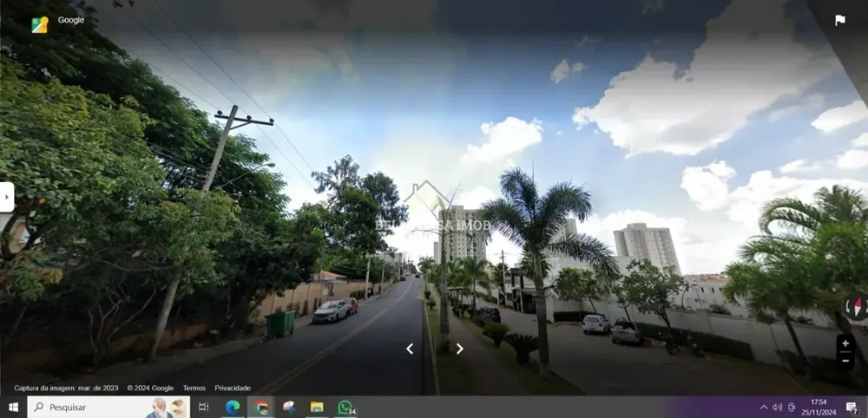The height and width of the screenshot is (418, 868).
Task: Click the Pesquisar search box
Action: click(x=108, y=408)
